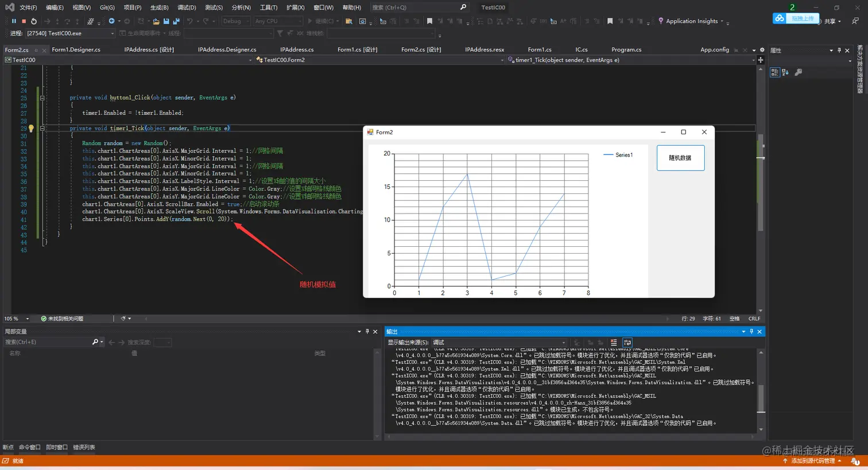Click the notification bell in status bar
Screen dimensions: 868x470
tap(855, 461)
